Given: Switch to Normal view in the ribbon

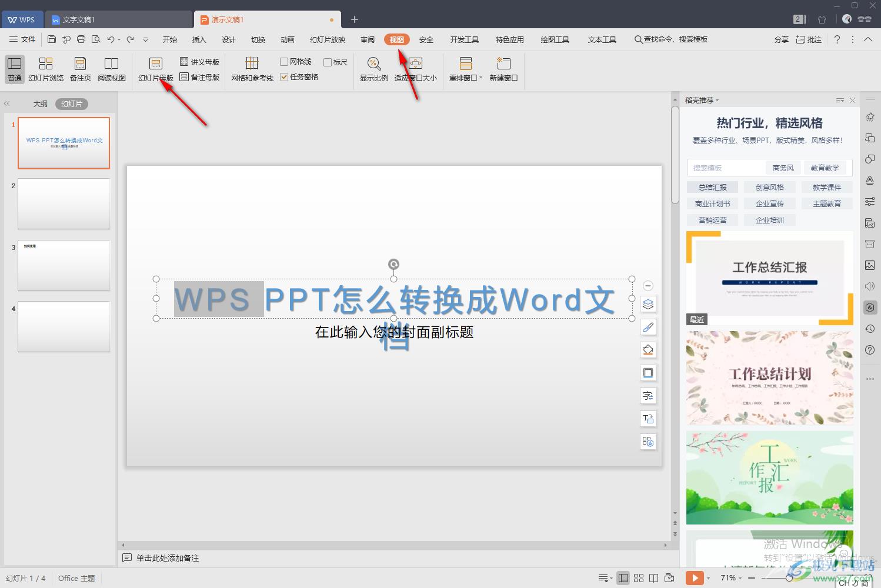Looking at the screenshot, I should [x=15, y=69].
